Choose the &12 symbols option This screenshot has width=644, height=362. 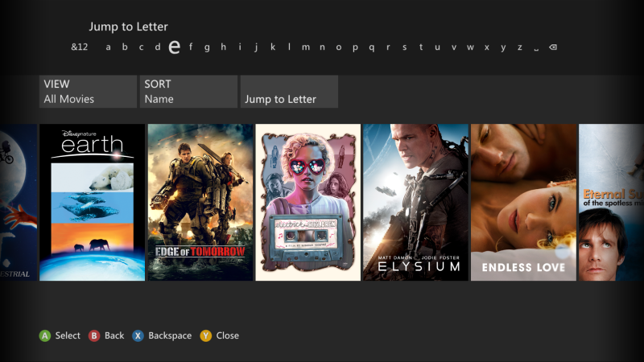tap(79, 47)
